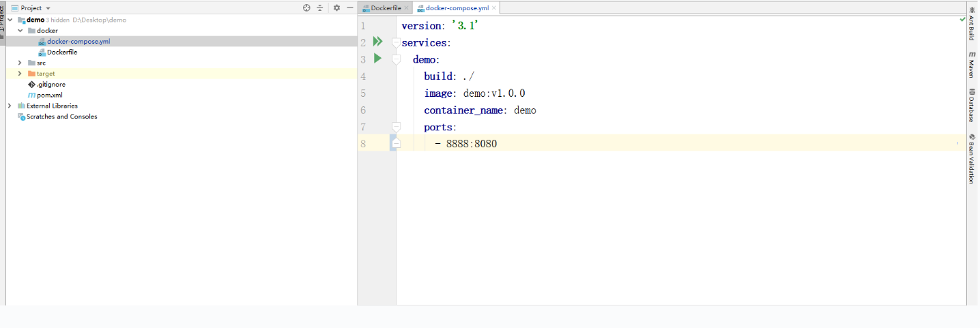Select the target folder row
980x328 pixels.
pos(181,74)
